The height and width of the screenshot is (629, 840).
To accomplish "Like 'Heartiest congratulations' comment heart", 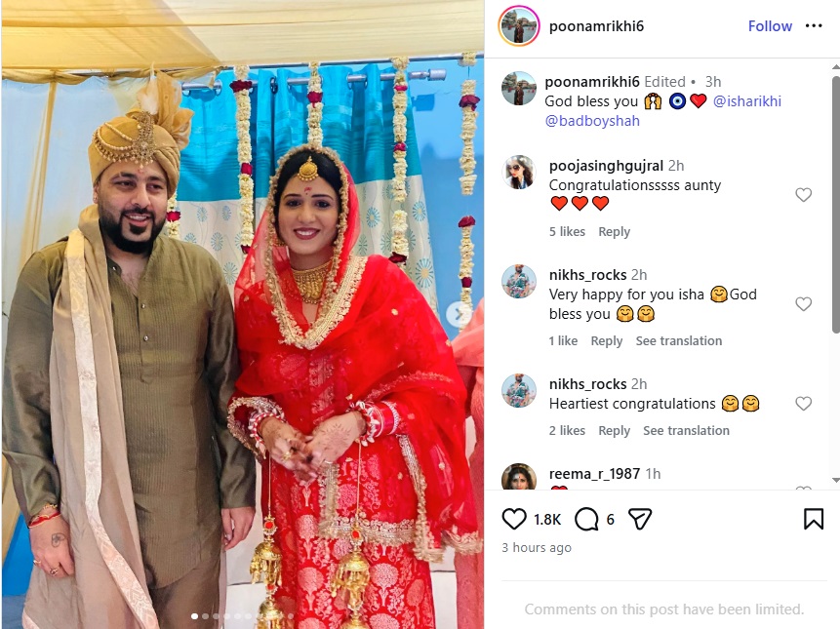I will 803,404.
